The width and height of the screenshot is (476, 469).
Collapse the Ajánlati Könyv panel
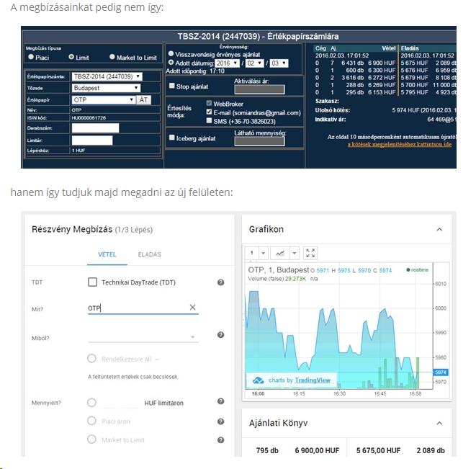click(x=439, y=423)
